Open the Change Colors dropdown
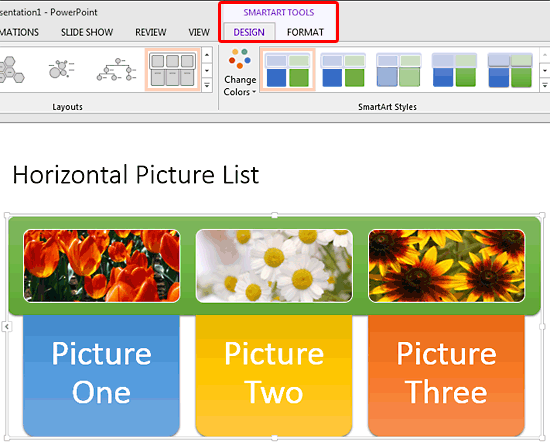 (x=240, y=72)
